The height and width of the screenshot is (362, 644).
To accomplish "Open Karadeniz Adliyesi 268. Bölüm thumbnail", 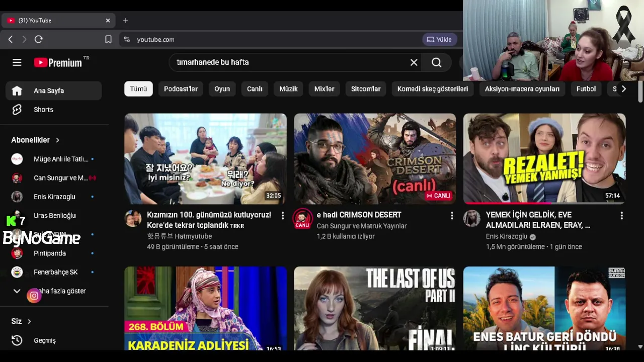I will pos(205,308).
